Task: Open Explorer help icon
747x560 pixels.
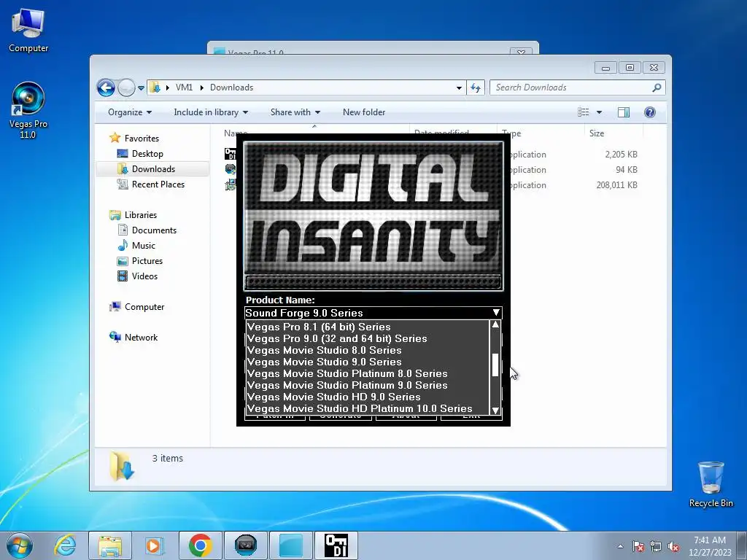Action: click(650, 112)
